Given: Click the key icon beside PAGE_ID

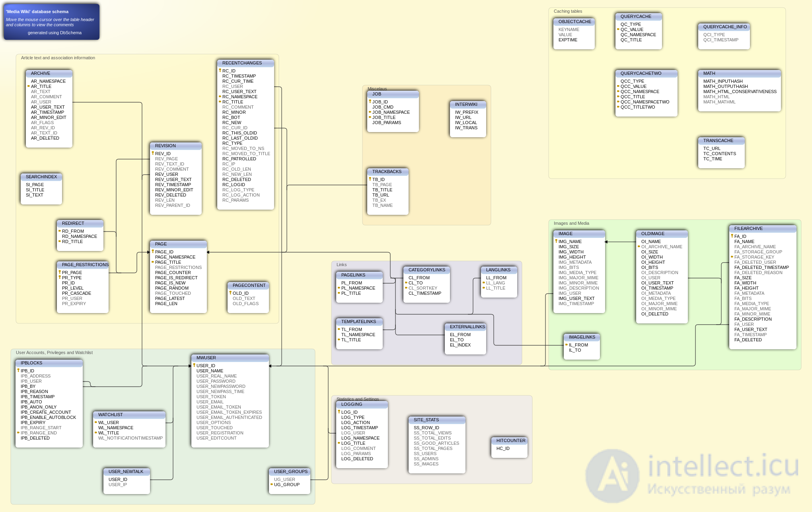Looking at the screenshot, I should coord(153,251).
